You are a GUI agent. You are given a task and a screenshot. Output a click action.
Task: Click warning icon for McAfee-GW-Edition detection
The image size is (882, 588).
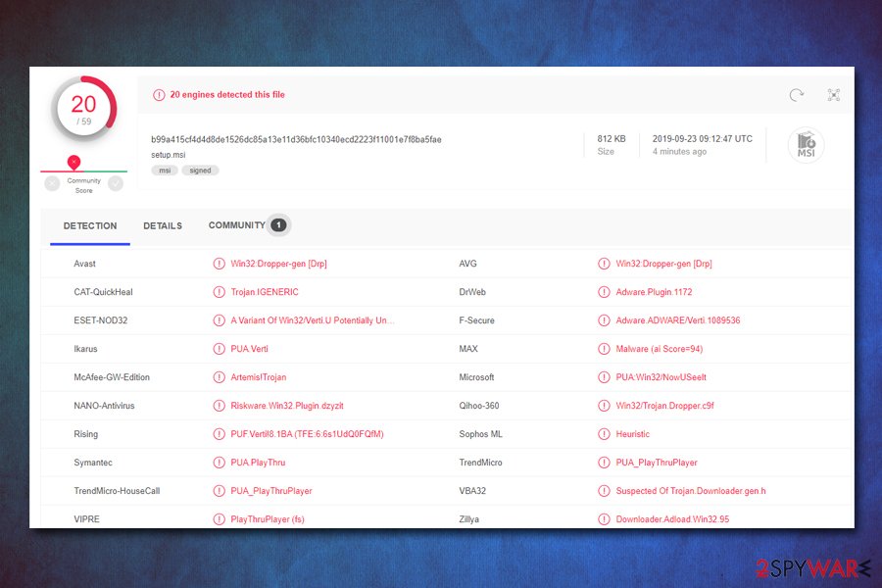click(x=219, y=377)
